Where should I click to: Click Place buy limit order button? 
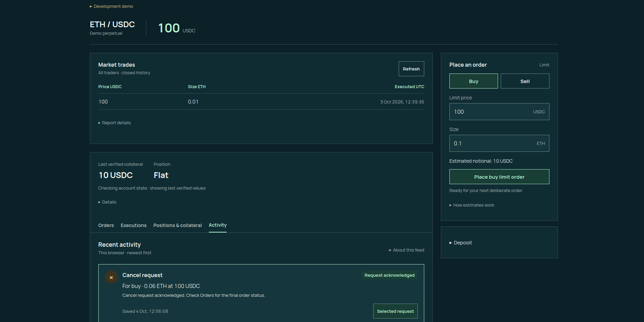coord(499,177)
